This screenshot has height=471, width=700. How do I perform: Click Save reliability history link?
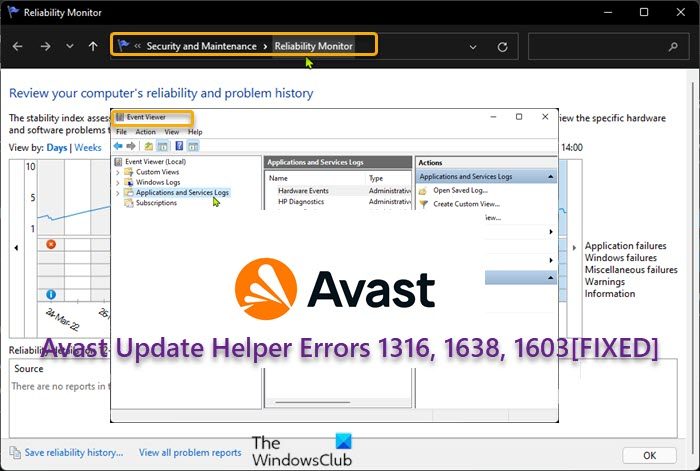[74, 452]
